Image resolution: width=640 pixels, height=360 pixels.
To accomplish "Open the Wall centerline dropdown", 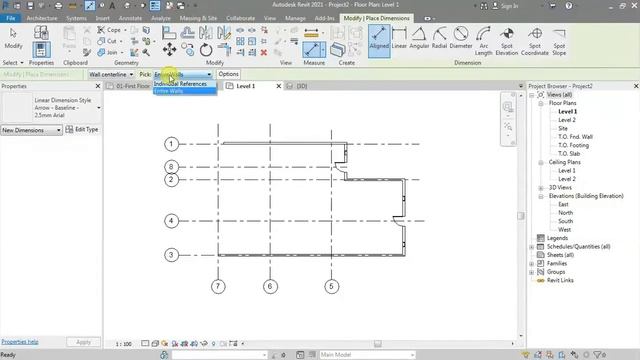I will click(x=111, y=74).
